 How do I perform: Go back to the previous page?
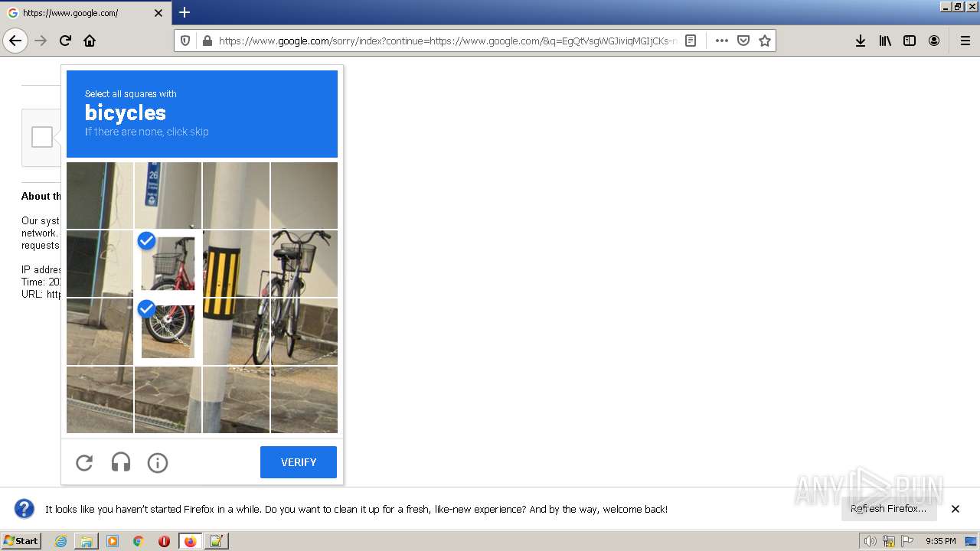coord(15,41)
